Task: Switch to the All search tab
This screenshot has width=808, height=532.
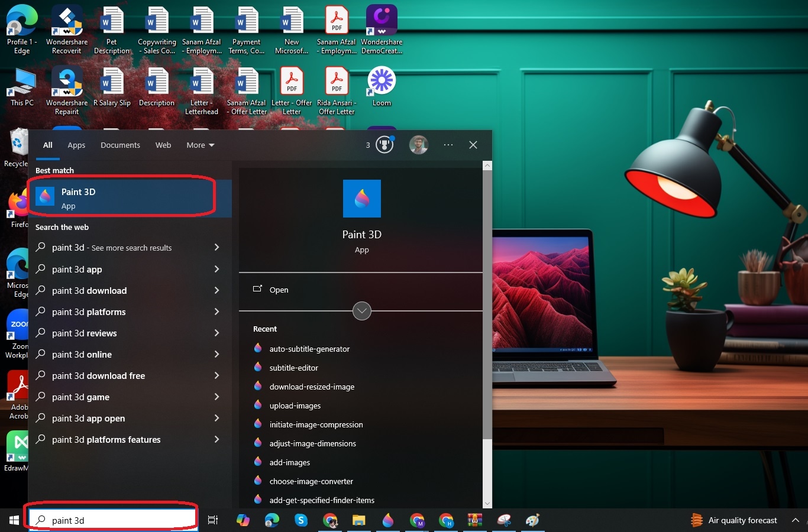Action: click(48, 145)
